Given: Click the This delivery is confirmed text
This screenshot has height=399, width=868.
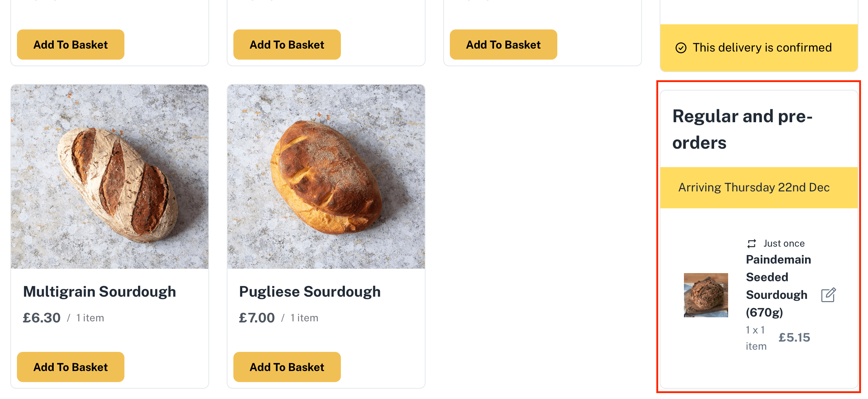Looking at the screenshot, I should point(762,48).
